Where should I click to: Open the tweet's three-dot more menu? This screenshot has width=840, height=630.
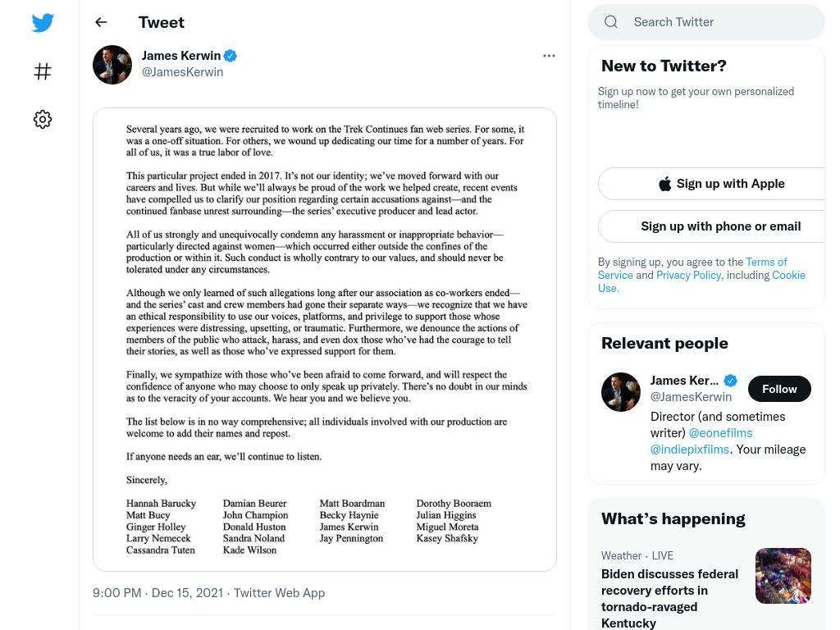pos(549,56)
